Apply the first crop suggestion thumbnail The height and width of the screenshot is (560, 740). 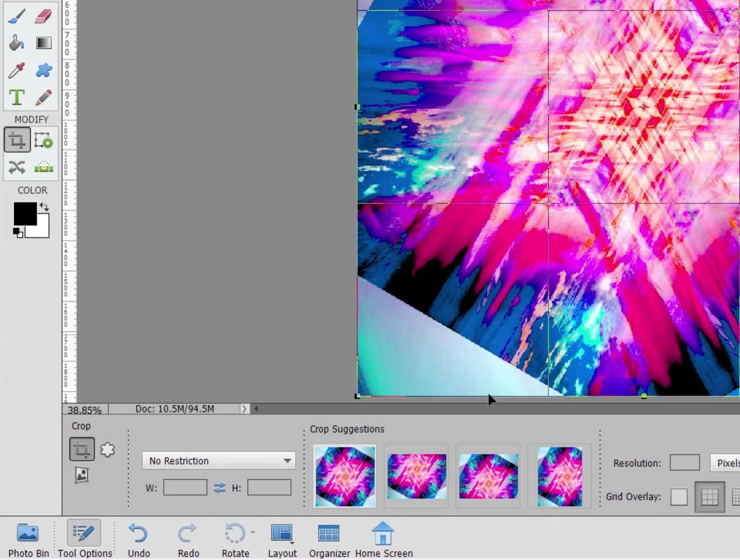345,476
